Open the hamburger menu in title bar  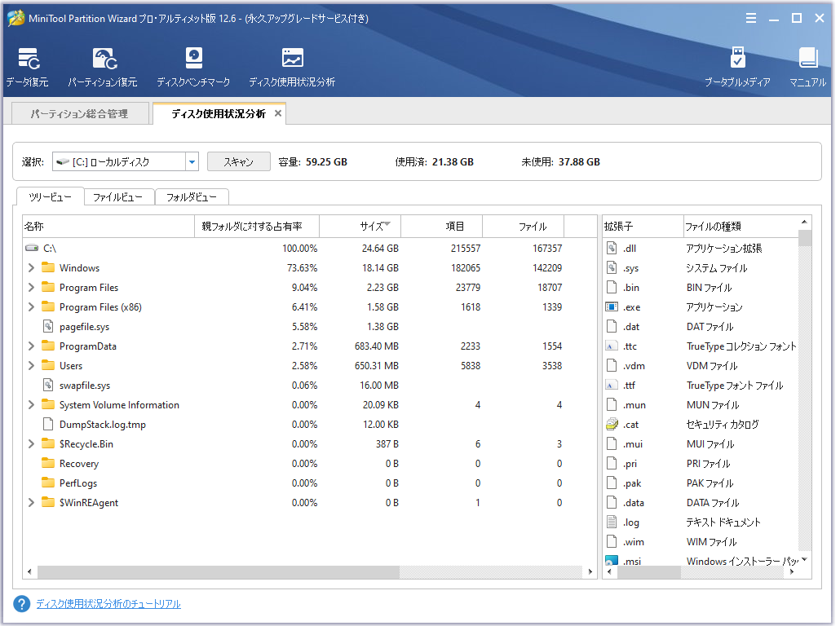[x=750, y=18]
